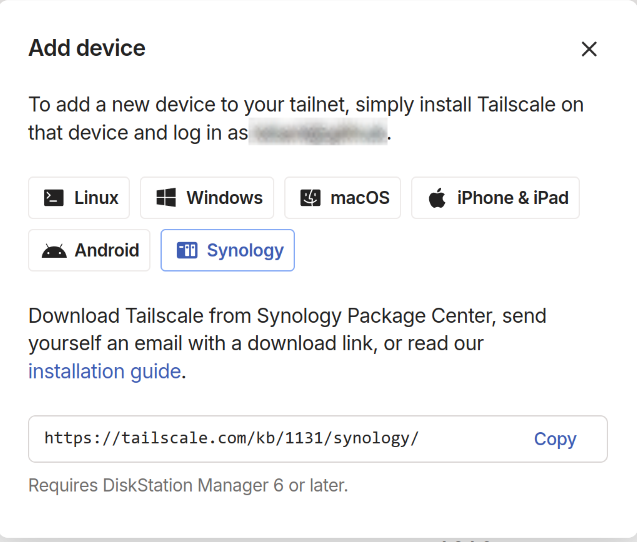Click the macOS Finder face icon
The height and width of the screenshot is (542, 637).
click(x=310, y=198)
